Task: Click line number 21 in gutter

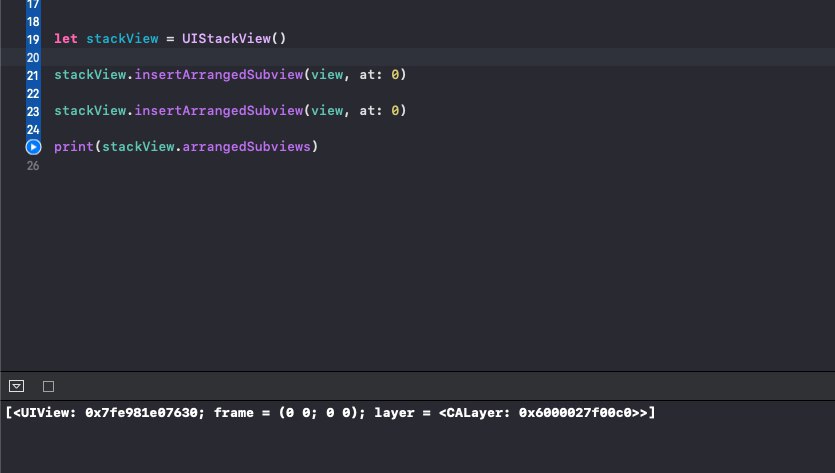Action: [x=33, y=75]
